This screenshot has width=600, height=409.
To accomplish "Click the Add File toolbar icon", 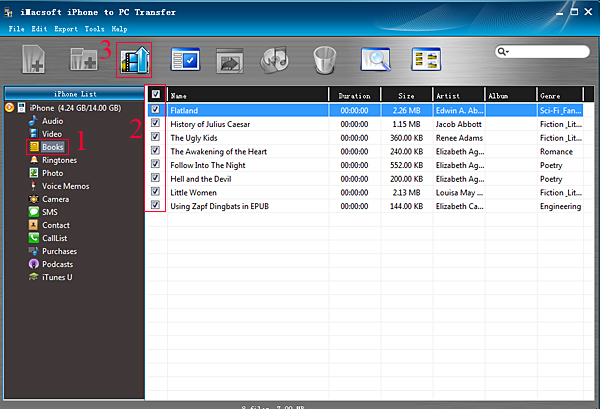I will click(x=33, y=59).
